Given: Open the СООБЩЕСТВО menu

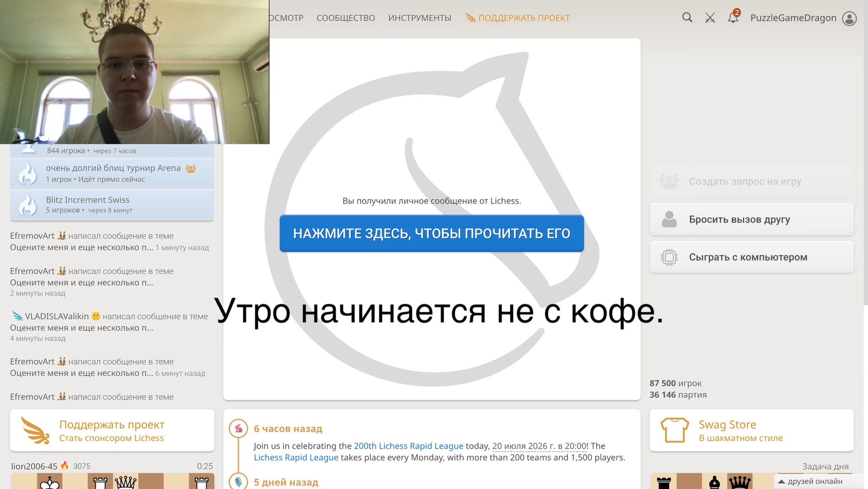Looking at the screenshot, I should pos(346,18).
